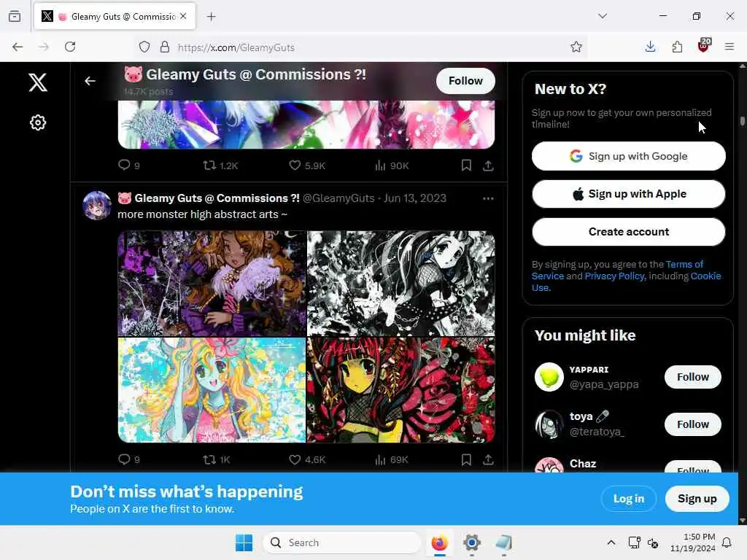The image size is (747, 560).
Task: Go back using the profile header arrow
Action: [90, 81]
